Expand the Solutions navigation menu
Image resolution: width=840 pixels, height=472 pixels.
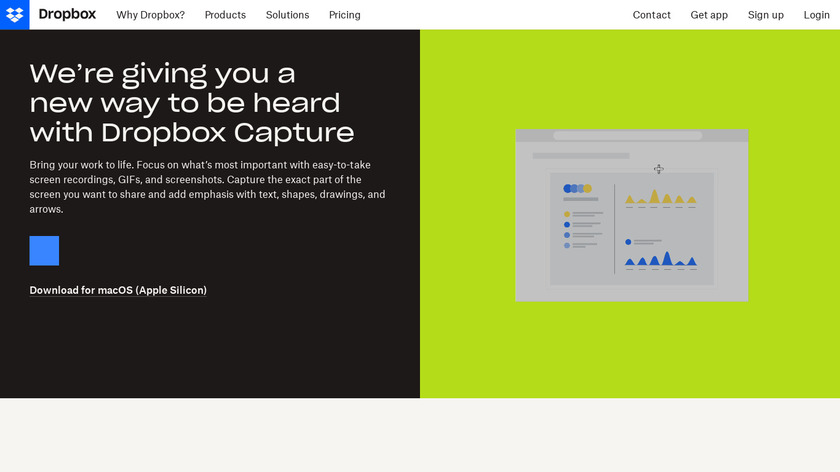[x=287, y=15]
